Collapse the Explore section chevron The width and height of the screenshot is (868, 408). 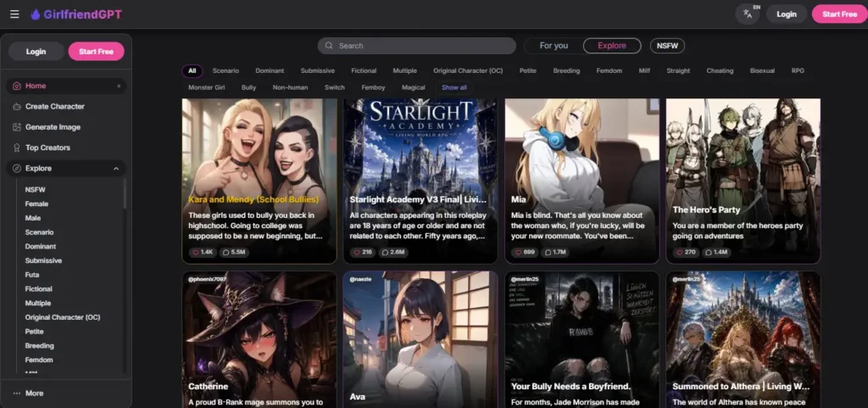tap(116, 168)
